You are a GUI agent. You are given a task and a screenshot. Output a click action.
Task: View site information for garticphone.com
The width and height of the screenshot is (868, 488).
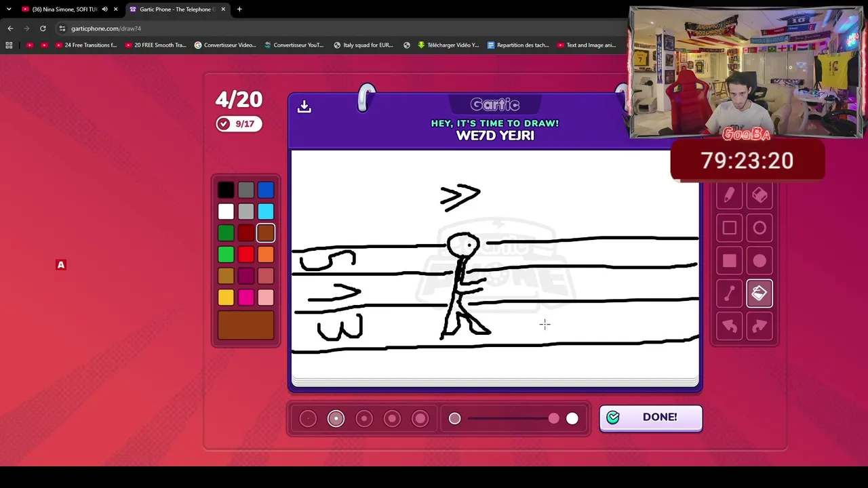(x=62, y=28)
